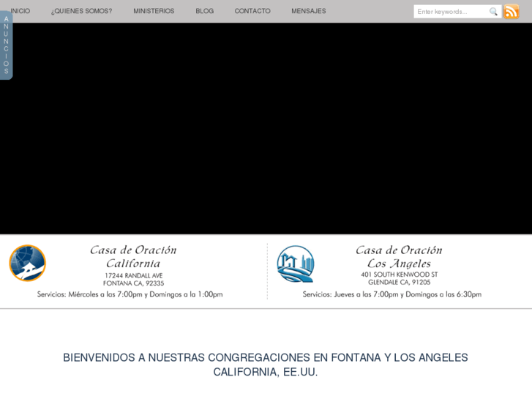Viewport: 532px width, 399px height.
Task: Expand the ANUNCIOS side tab
Action: (x=6, y=45)
